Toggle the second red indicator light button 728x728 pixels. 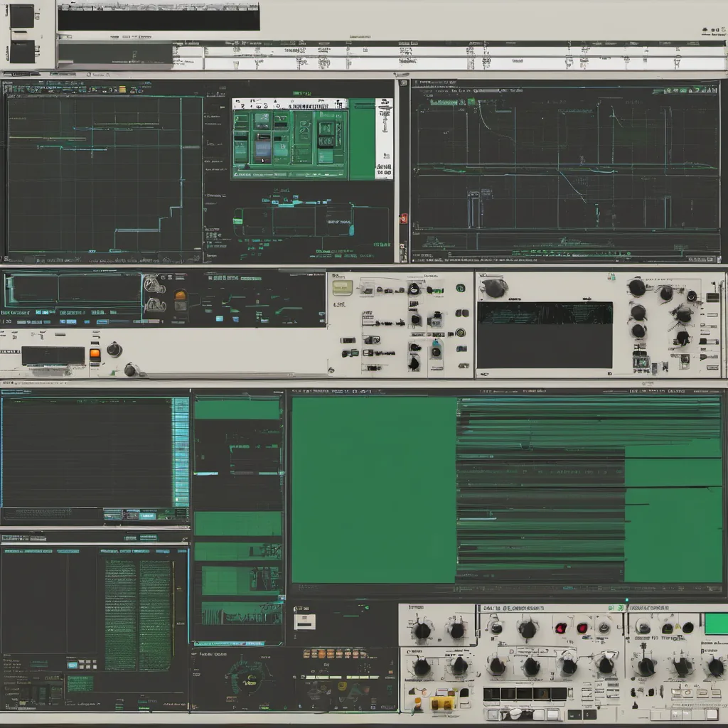point(582,628)
